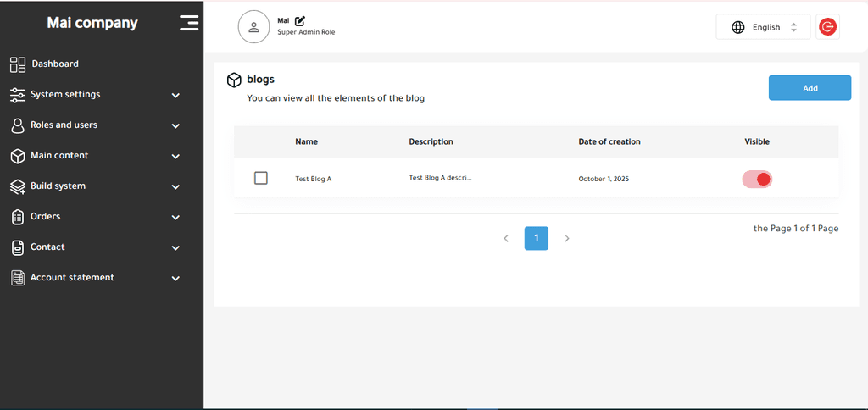Go to previous page arrow
The width and height of the screenshot is (868, 410).
[x=506, y=239]
